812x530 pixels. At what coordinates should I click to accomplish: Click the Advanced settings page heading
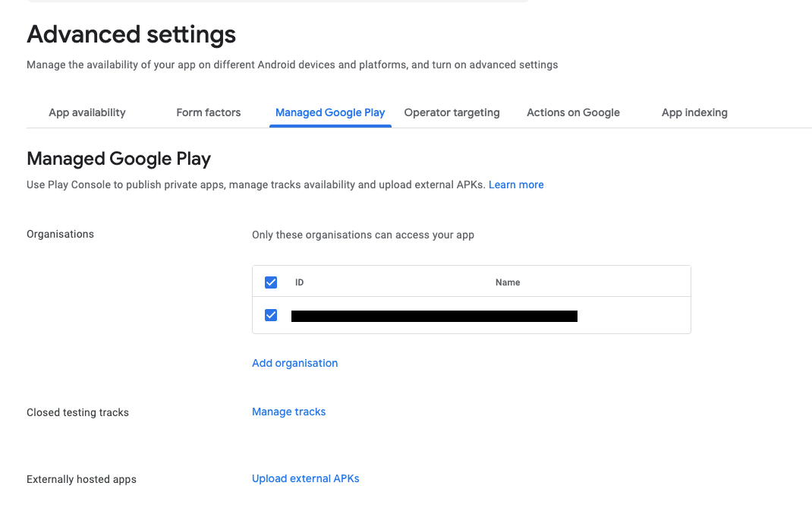131,34
